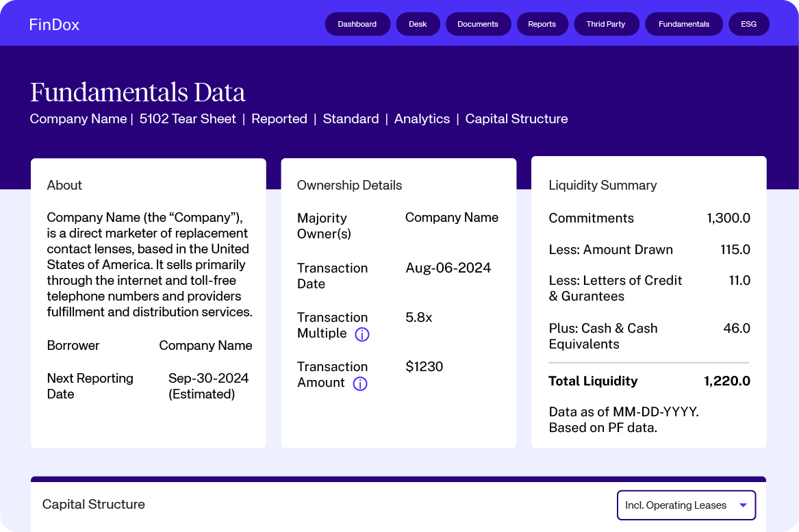The image size is (799, 532).
Task: Click the Capital Structure breadcrumb
Action: coord(517,118)
